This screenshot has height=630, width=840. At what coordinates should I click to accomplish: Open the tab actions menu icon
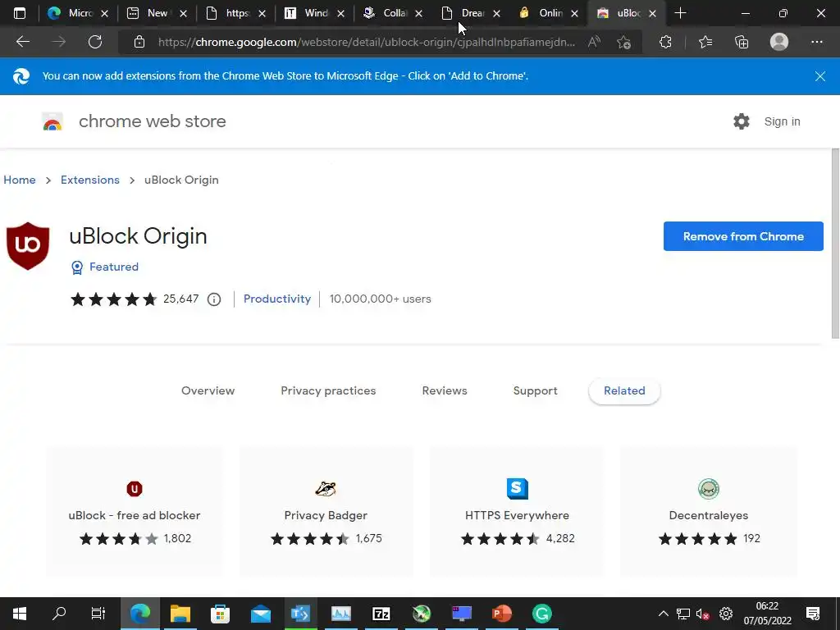tap(20, 13)
